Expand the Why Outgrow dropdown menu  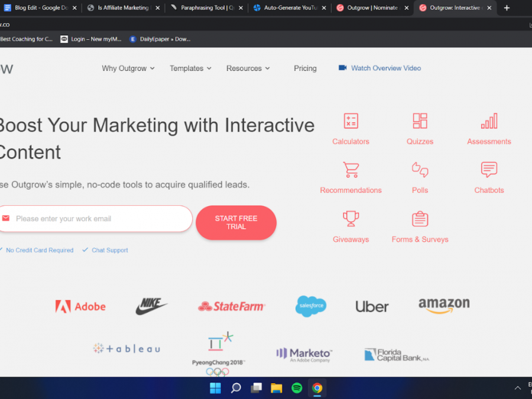128,69
